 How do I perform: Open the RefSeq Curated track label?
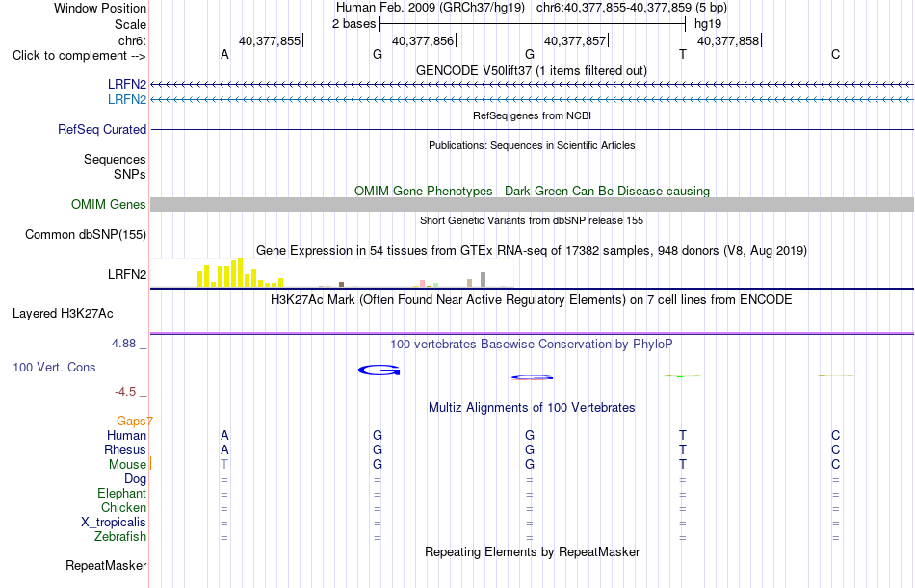point(102,130)
